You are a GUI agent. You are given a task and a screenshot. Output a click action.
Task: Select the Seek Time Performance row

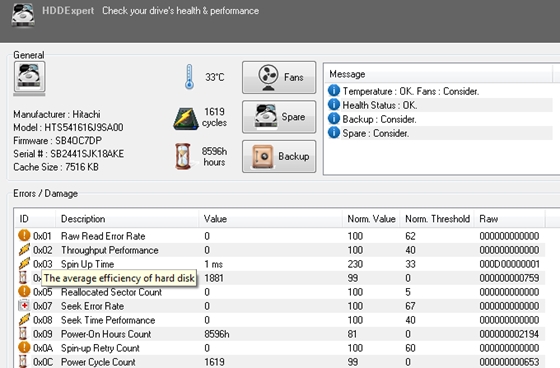pyautogui.click(x=280, y=320)
